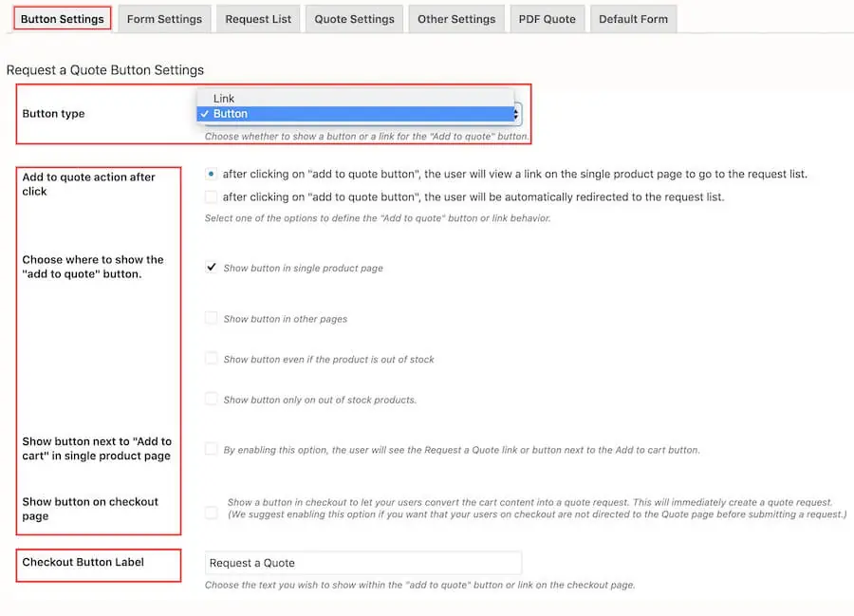Open the Button Settings tab
This screenshot has width=854, height=616.
click(62, 19)
